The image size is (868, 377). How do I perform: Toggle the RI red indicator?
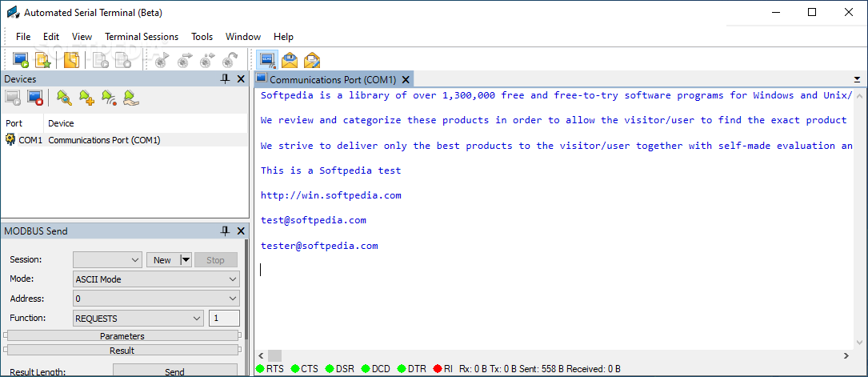(x=438, y=369)
